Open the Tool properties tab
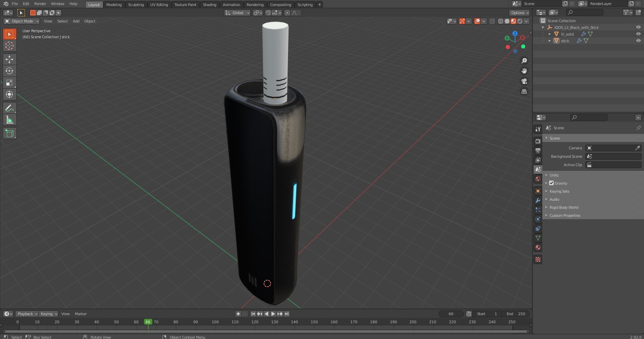The height and width of the screenshot is (339, 644). click(538, 129)
